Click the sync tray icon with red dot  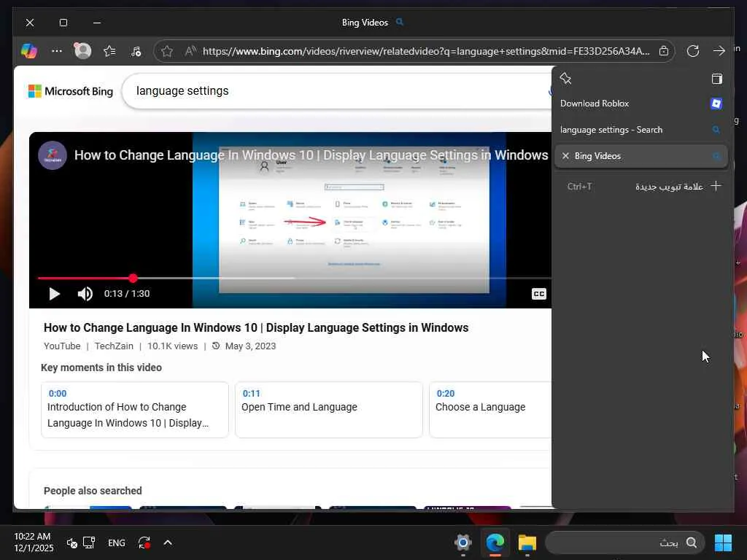[144, 542]
